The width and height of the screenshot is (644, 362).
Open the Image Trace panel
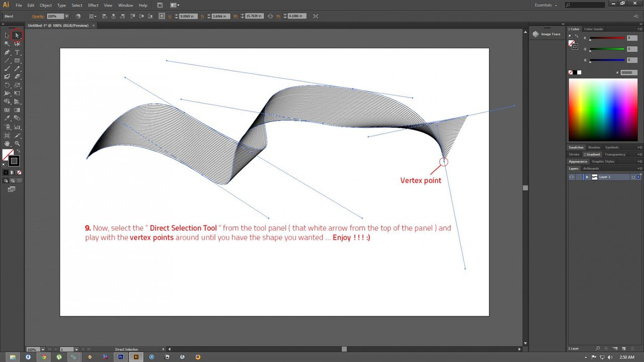546,34
